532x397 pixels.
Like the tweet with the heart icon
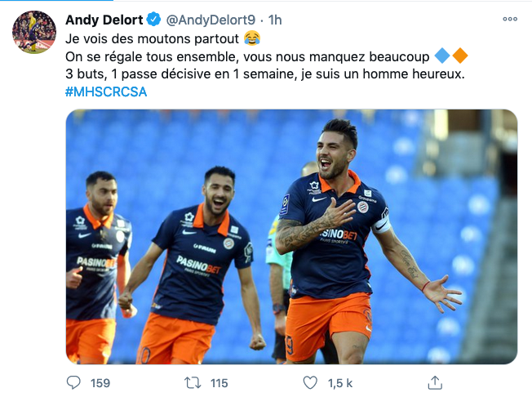point(310,383)
